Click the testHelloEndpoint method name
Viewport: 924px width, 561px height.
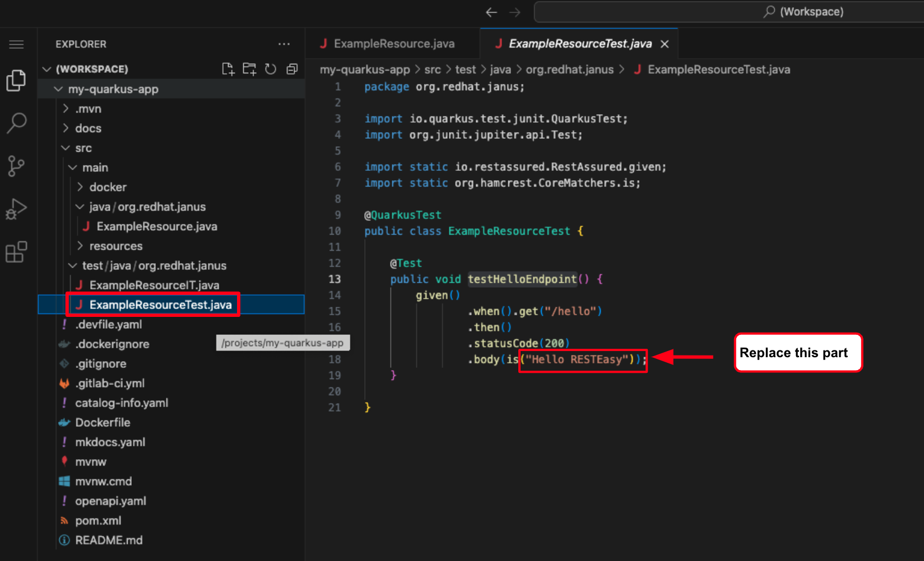tap(522, 279)
